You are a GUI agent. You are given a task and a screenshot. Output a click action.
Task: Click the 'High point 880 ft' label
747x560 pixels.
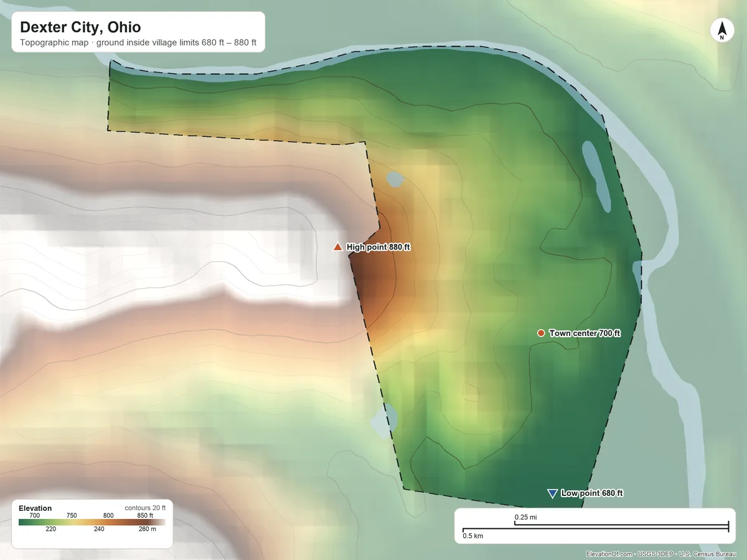pyautogui.click(x=378, y=247)
